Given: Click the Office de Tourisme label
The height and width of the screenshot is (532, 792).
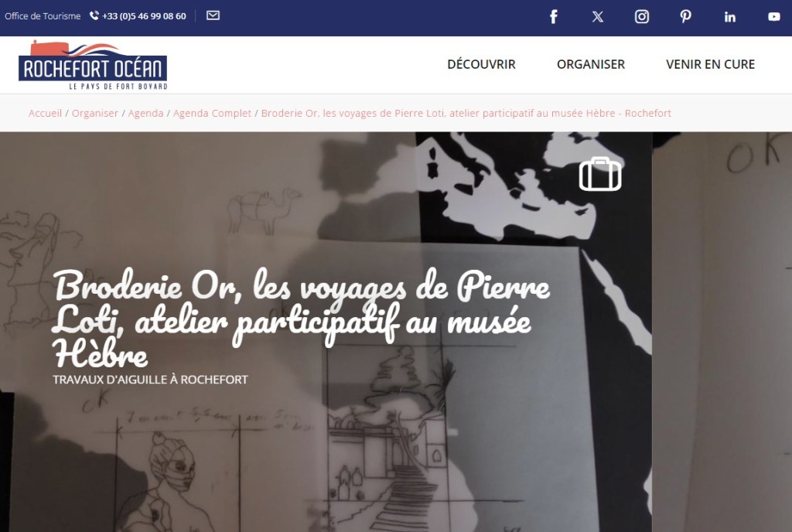Looking at the screenshot, I should 43,16.
